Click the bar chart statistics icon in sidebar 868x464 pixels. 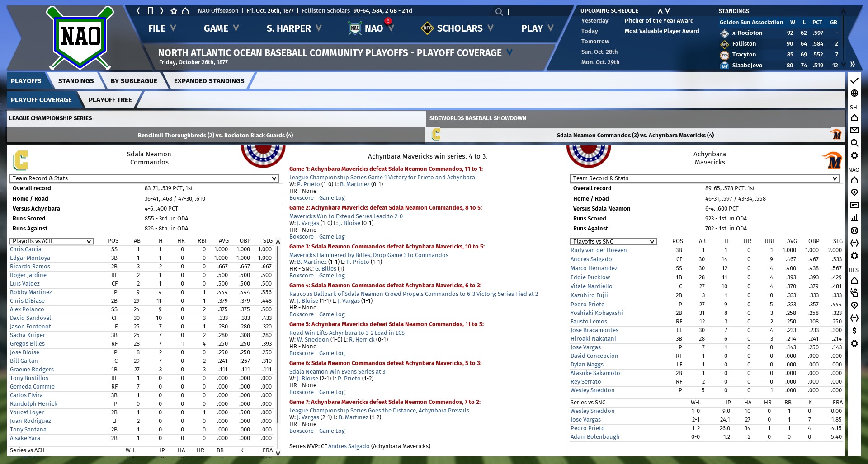pyautogui.click(x=854, y=218)
